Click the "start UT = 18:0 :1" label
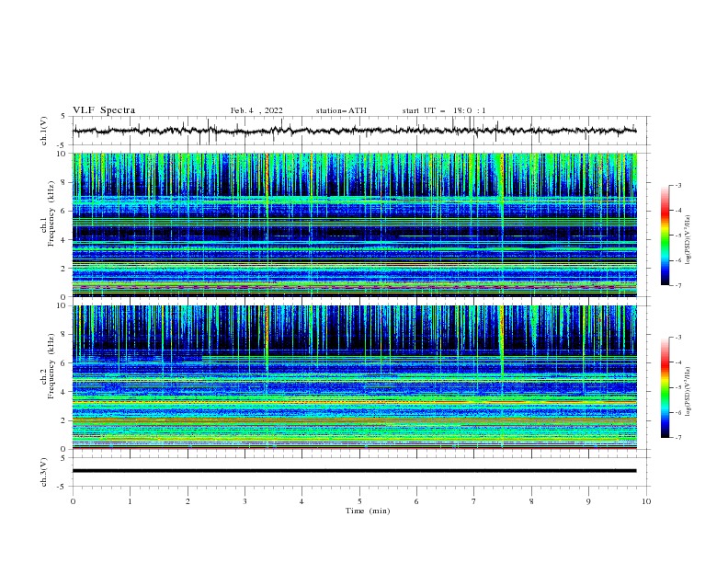 click(x=444, y=110)
